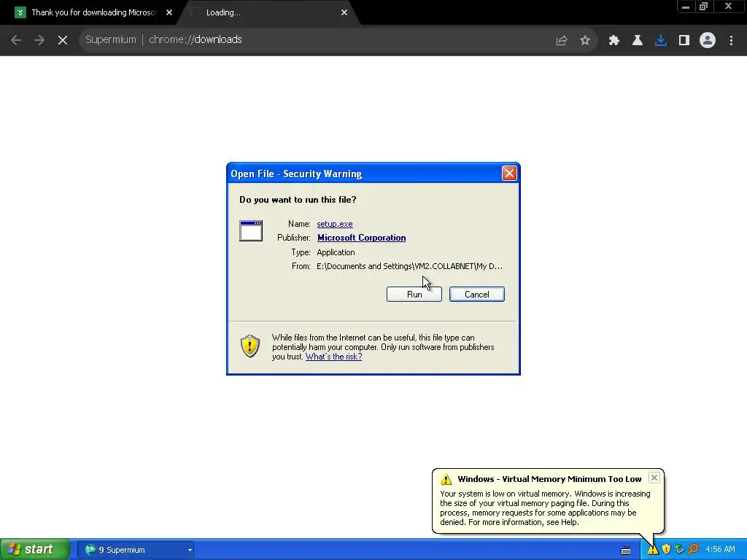
Task: Go back to previous page
Action: [16, 40]
